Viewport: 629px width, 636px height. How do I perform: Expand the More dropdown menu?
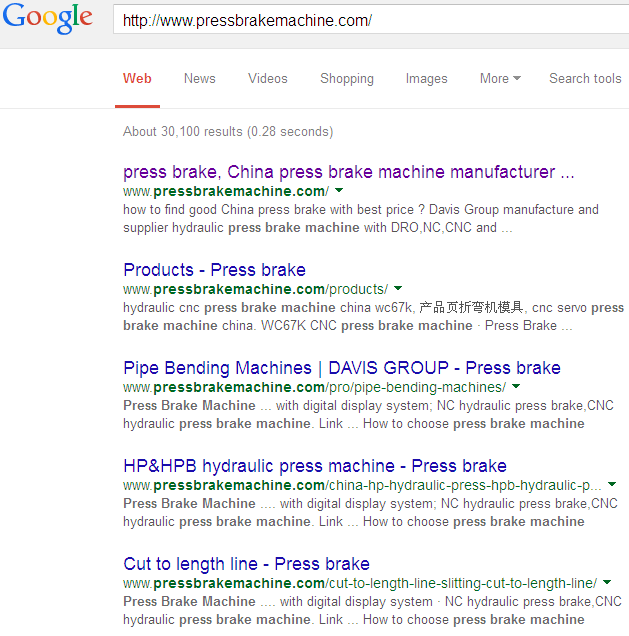point(500,78)
